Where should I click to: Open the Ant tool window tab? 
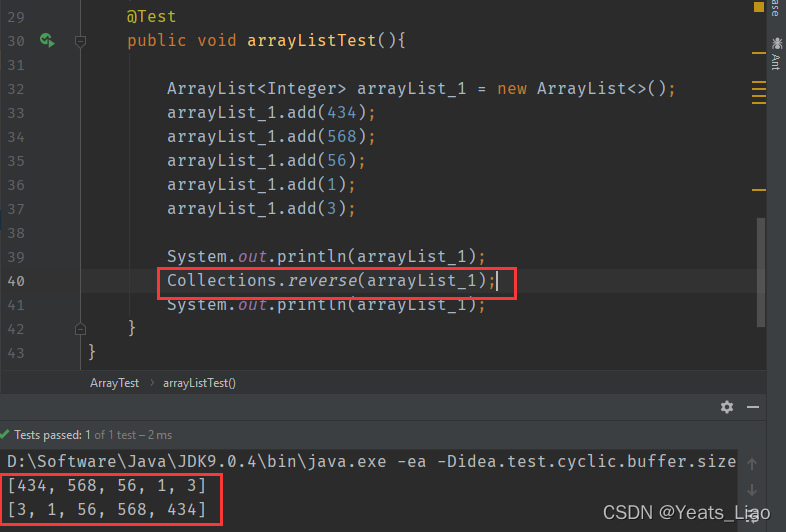(776, 54)
